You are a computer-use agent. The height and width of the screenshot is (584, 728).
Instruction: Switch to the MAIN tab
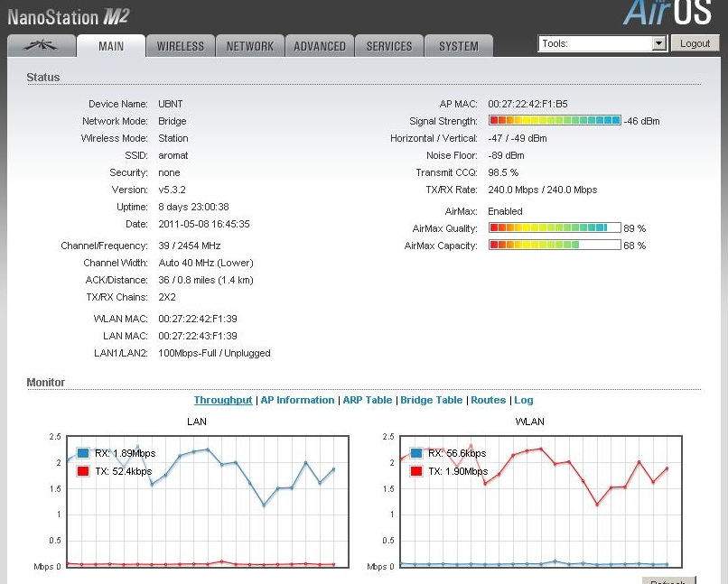[x=111, y=46]
